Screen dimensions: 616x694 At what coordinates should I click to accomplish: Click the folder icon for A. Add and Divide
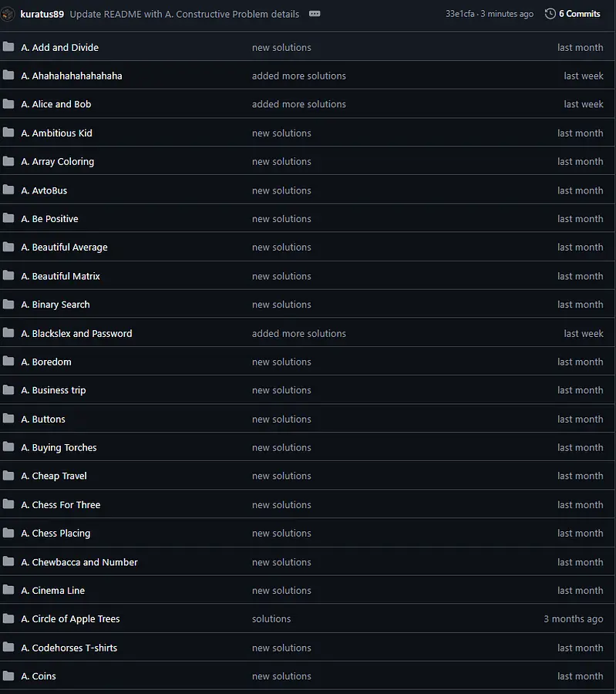tap(8, 47)
